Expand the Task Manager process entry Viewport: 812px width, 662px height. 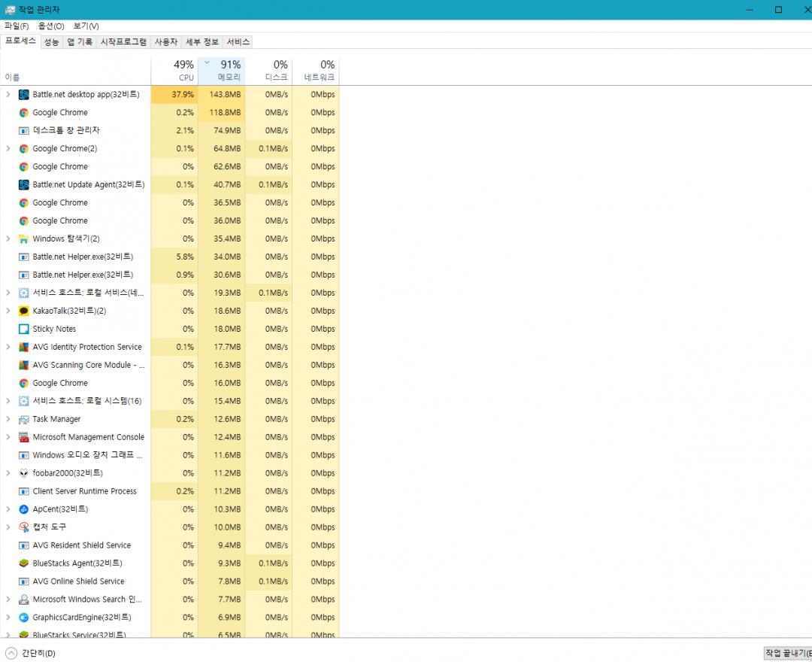(8, 419)
